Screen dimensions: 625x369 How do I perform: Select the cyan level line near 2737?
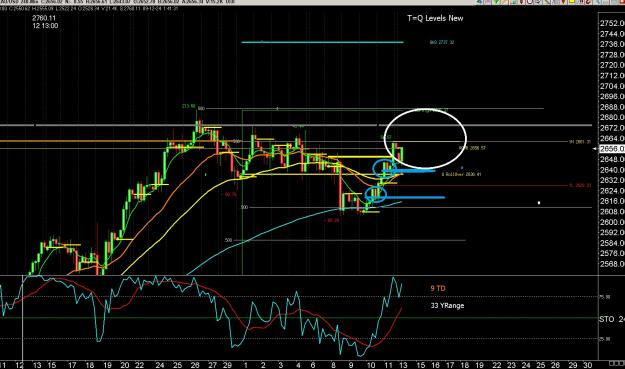point(322,42)
